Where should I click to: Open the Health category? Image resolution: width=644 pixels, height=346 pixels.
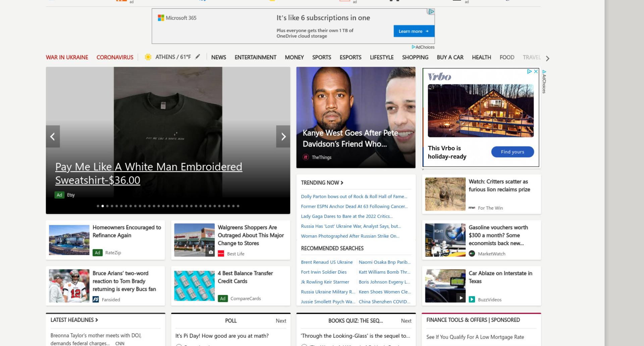point(481,57)
